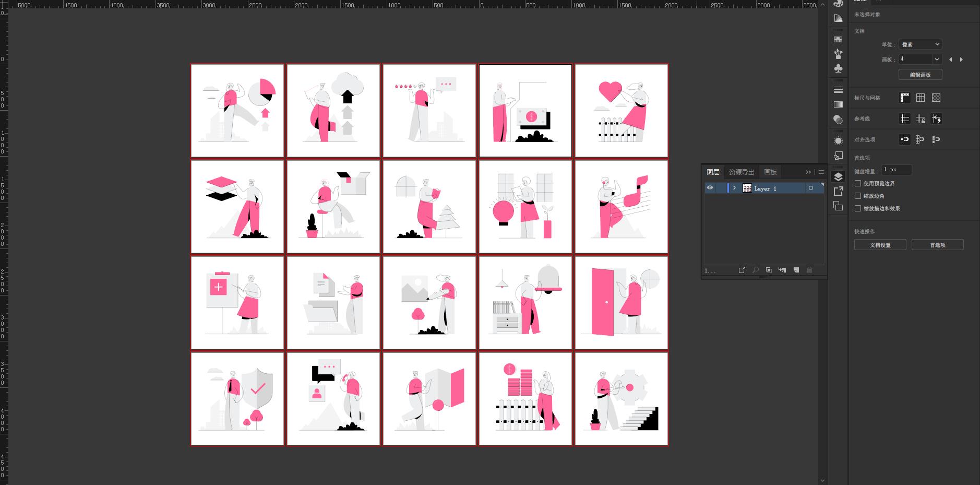
Task: Click Collect for Export icon in Layers panel
Action: click(742, 270)
